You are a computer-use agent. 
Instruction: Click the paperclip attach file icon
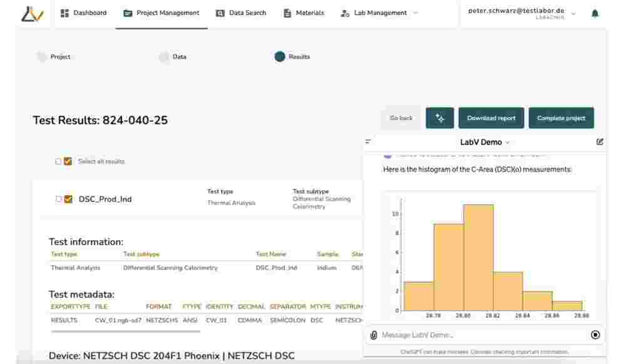tap(374, 335)
